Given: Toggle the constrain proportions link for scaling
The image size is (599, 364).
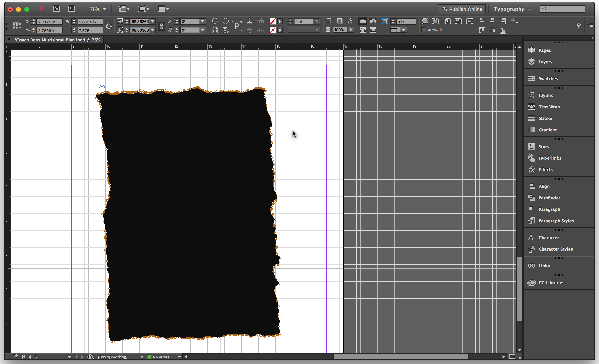Looking at the screenshot, I should click(x=161, y=26).
